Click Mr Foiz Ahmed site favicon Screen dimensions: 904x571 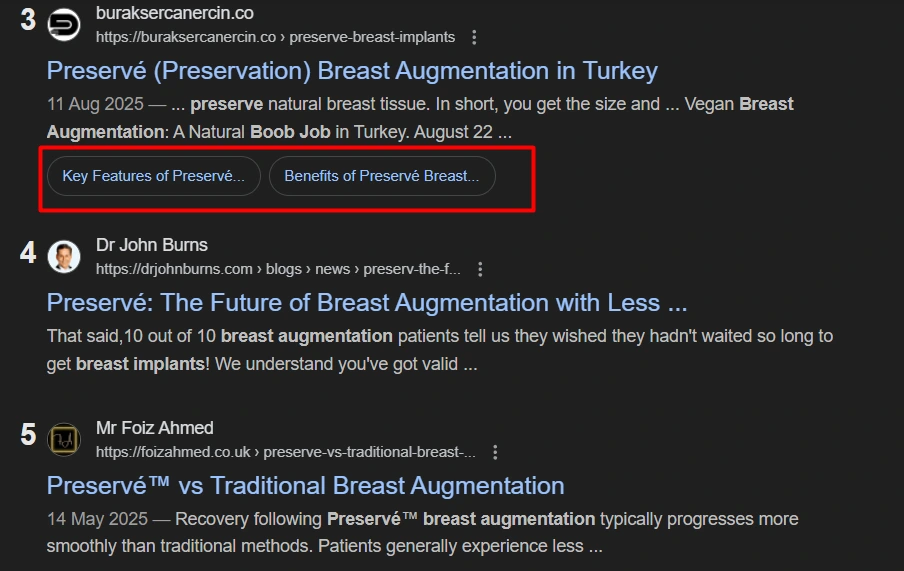tap(64, 440)
